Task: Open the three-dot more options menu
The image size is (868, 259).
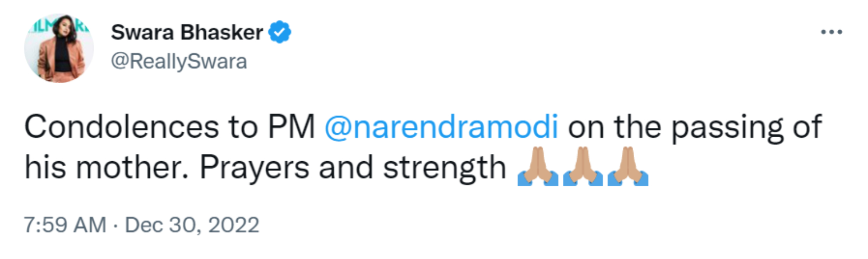Action: 831,32
